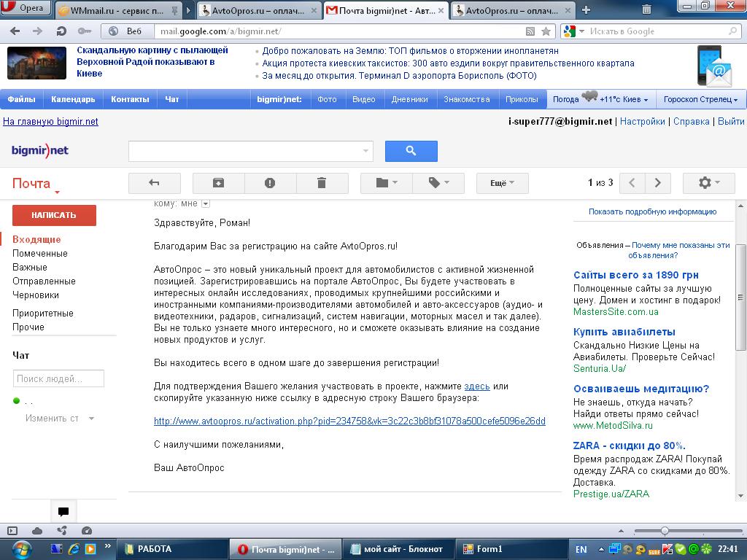The height and width of the screenshot is (560, 747).
Task: Click the address bar URL field
Action: click(x=339, y=31)
